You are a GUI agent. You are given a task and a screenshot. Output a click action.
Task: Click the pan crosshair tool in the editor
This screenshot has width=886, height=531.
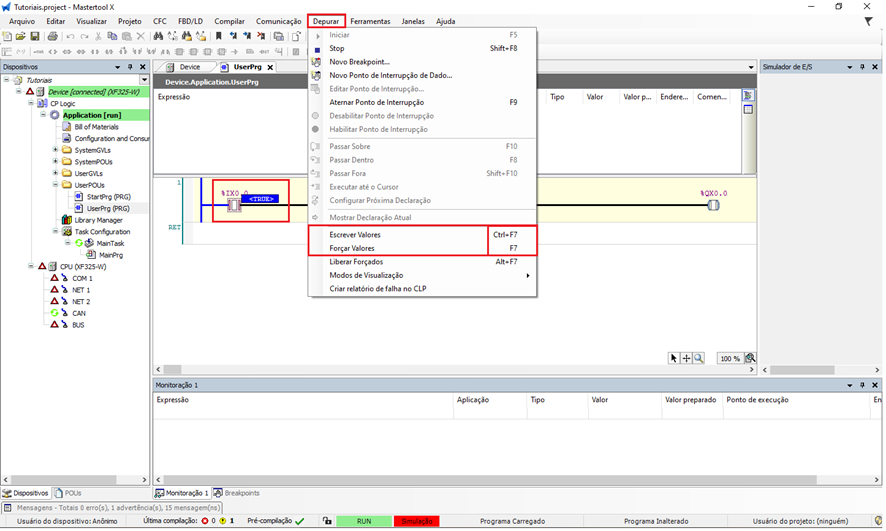(x=686, y=358)
